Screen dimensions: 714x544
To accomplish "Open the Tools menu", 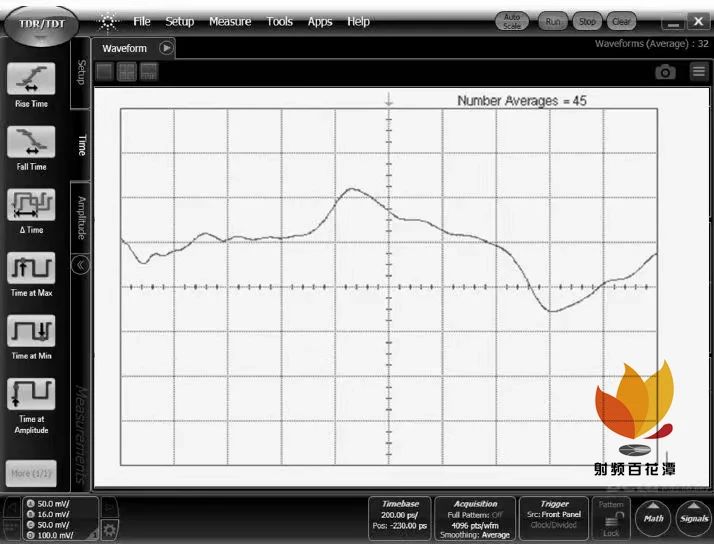I will point(279,21).
